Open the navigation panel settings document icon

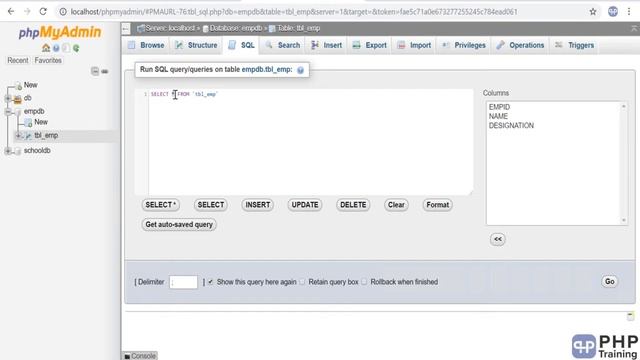66,48
